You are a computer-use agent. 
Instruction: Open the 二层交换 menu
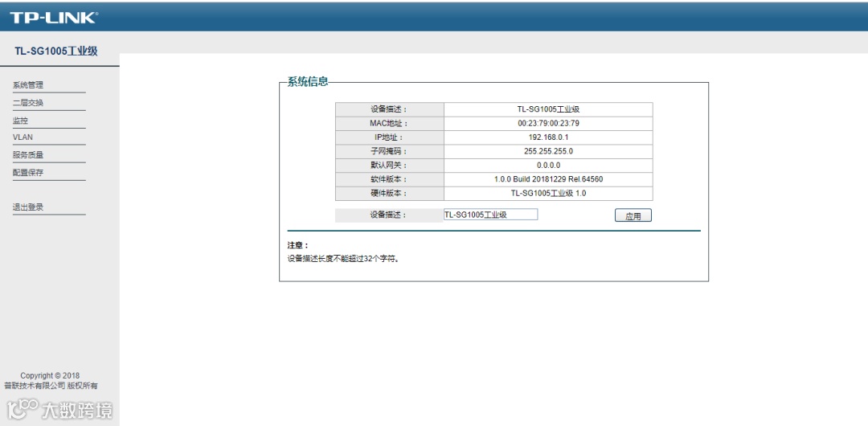[27, 103]
